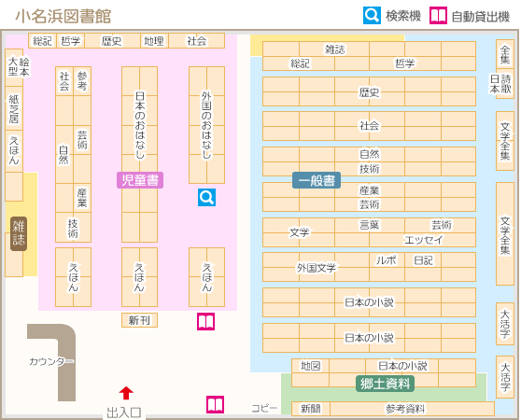This screenshot has height=420, width=521.
Task: Select the lending machine icon beside 新刊 shelf
Action: [x=205, y=321]
